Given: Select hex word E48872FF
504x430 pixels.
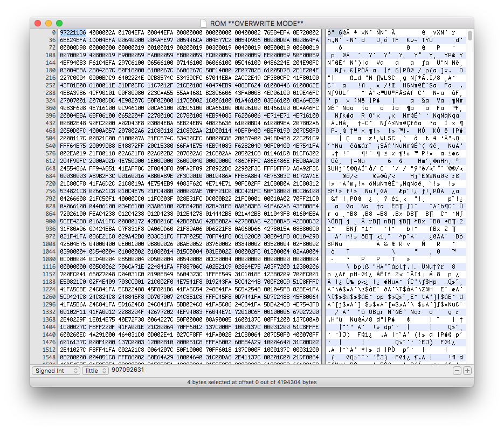Looking at the screenshot, I should [131, 146].
